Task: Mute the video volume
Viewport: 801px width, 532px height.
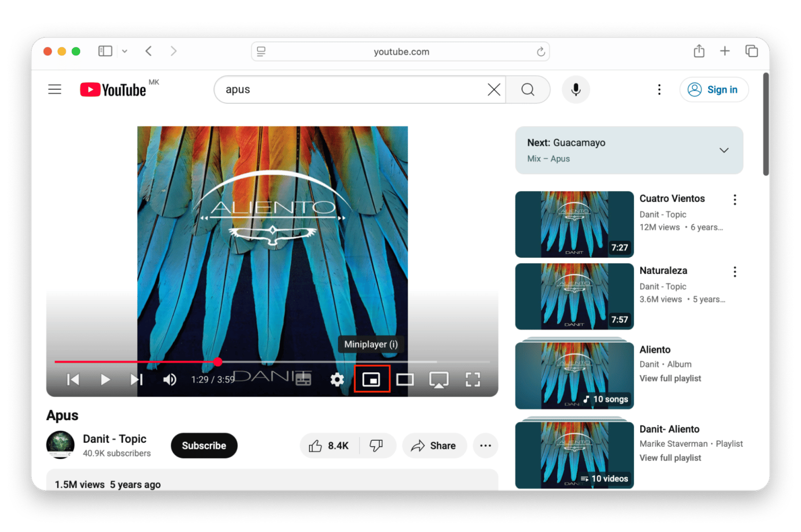Action: click(x=169, y=379)
